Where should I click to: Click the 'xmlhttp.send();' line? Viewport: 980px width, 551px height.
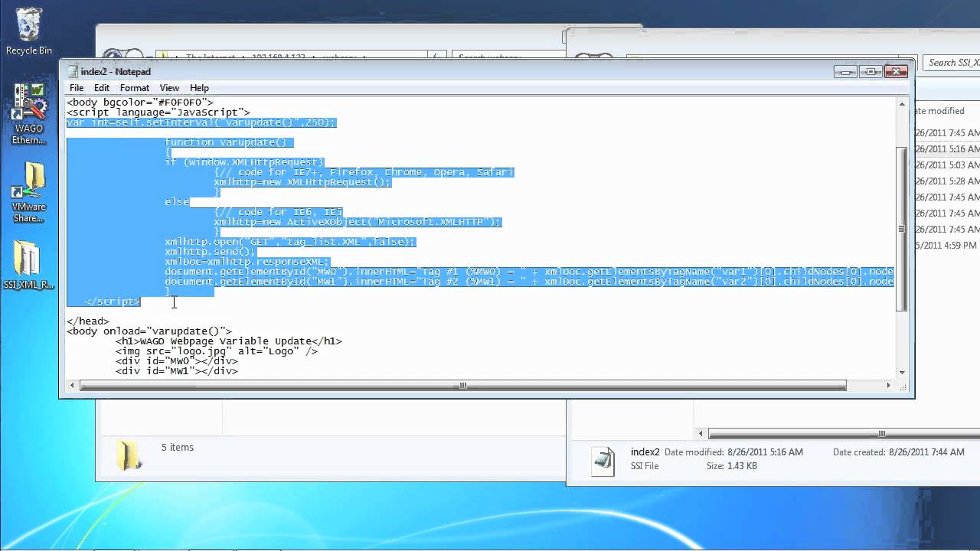[x=211, y=251]
